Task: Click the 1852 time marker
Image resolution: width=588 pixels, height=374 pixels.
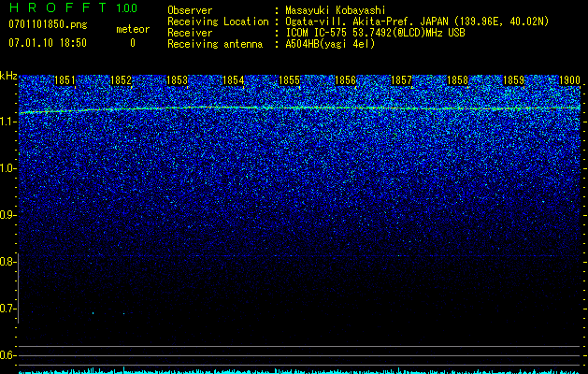Action: coord(121,80)
